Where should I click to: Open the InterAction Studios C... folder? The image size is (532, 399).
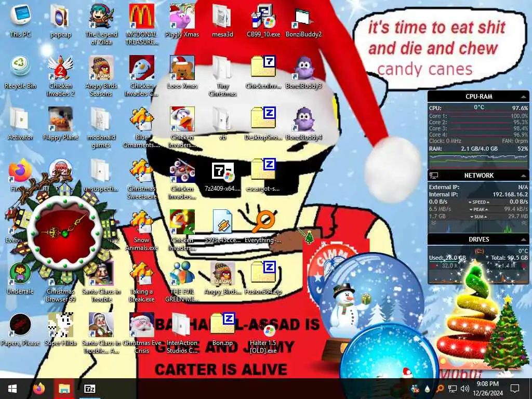click(x=182, y=334)
